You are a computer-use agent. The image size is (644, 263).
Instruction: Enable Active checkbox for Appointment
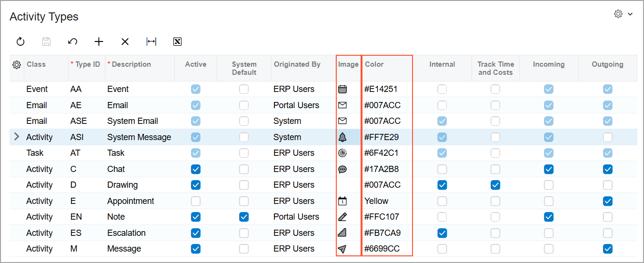(196, 201)
